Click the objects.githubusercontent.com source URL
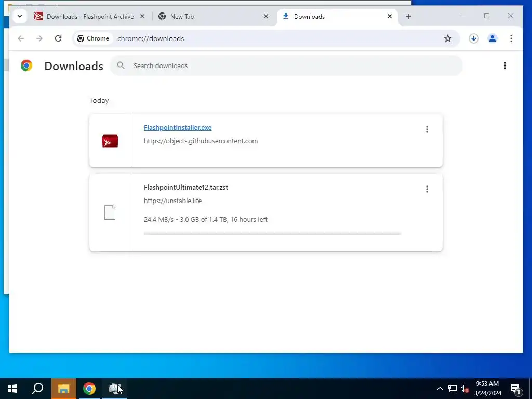 click(x=201, y=141)
